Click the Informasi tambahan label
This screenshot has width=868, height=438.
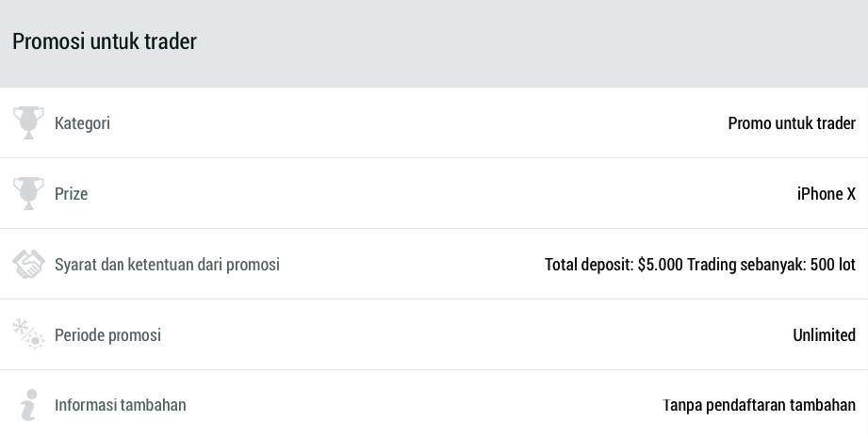coord(120,405)
